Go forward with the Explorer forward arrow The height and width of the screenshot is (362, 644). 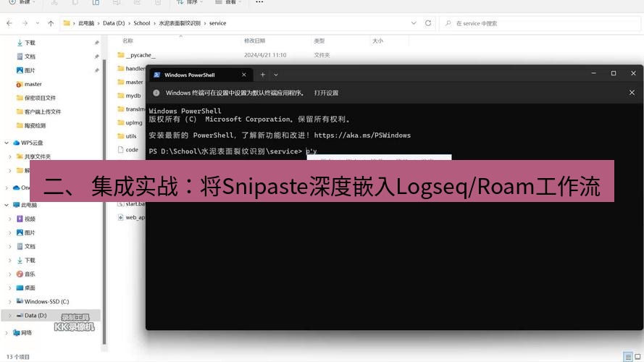point(25,23)
